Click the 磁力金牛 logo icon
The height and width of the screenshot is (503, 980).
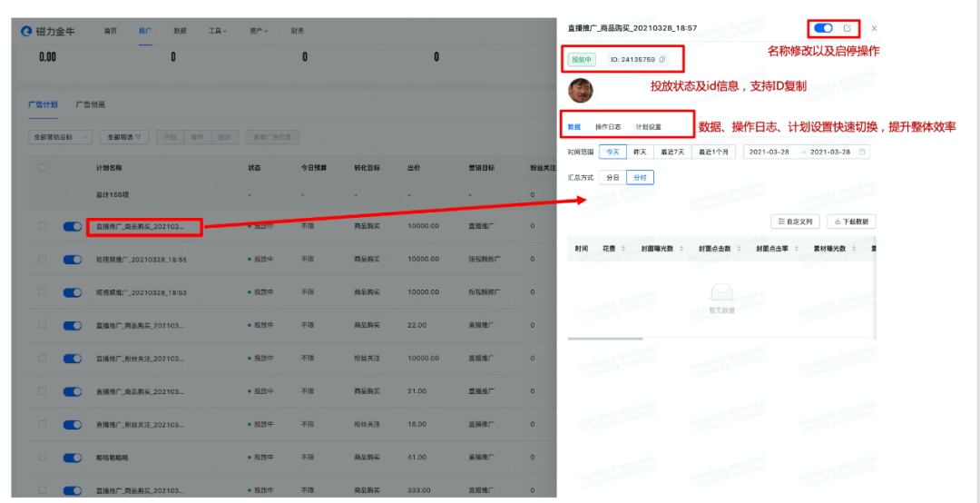coord(25,31)
